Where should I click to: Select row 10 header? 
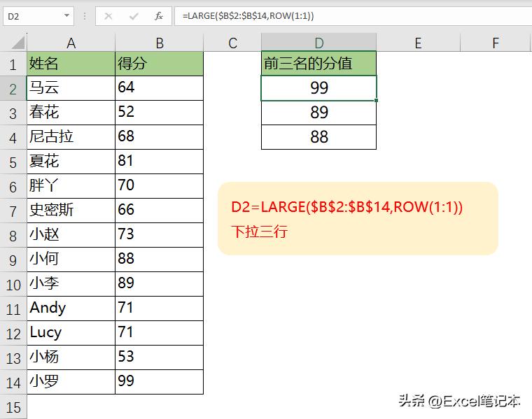pyautogui.click(x=13, y=285)
